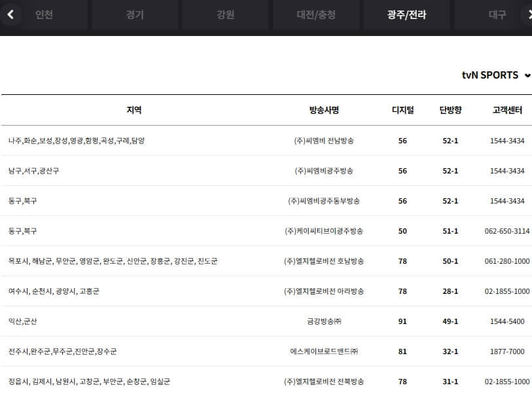Click digital channel 56 in 씨엠비광주방송 row

click(x=402, y=171)
